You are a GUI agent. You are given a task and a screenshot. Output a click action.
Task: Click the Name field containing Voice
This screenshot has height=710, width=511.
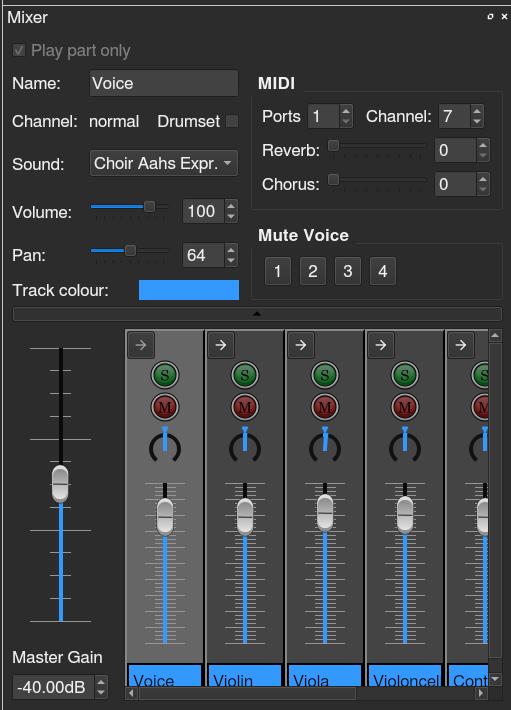tap(164, 83)
